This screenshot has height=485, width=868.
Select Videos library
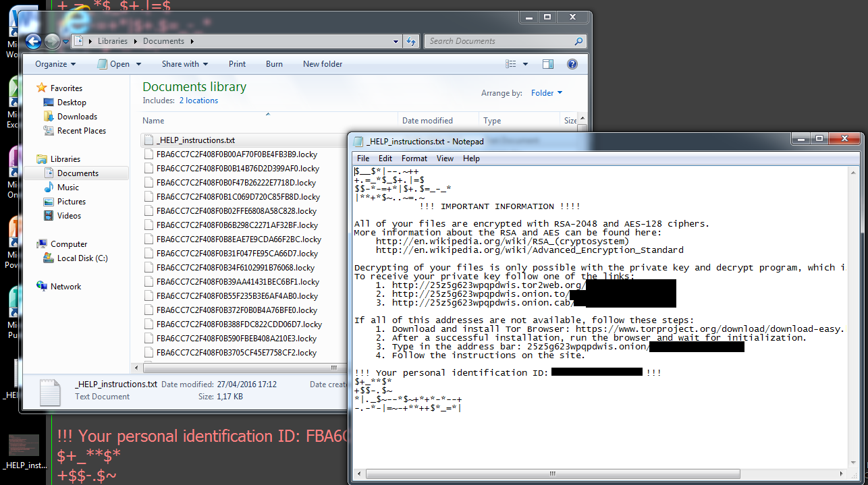(69, 216)
